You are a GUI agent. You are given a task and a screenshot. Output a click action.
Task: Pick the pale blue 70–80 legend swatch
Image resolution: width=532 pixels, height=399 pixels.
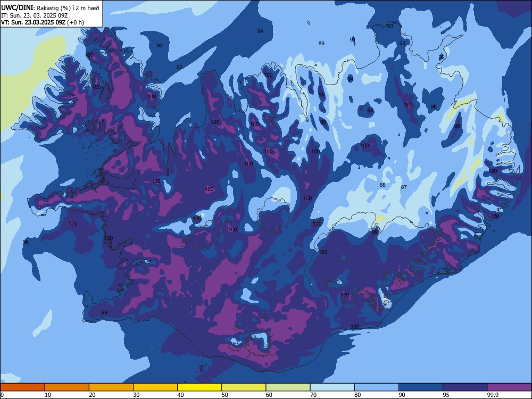332,387
